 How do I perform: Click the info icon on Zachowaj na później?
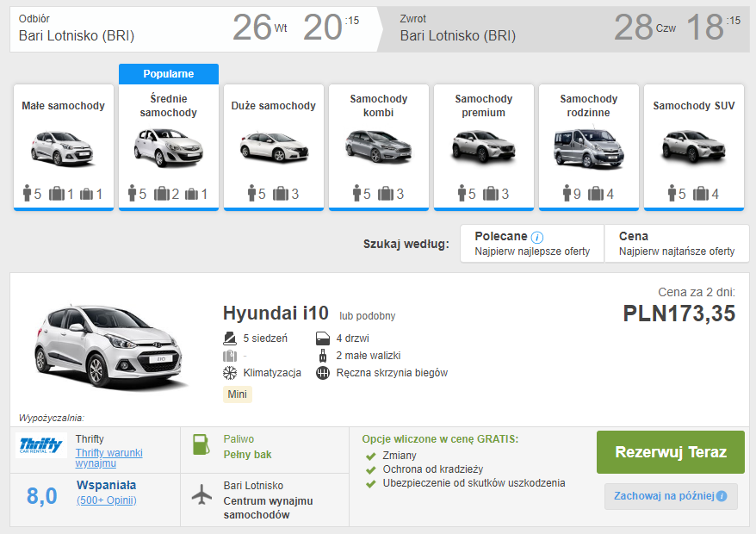(722, 496)
